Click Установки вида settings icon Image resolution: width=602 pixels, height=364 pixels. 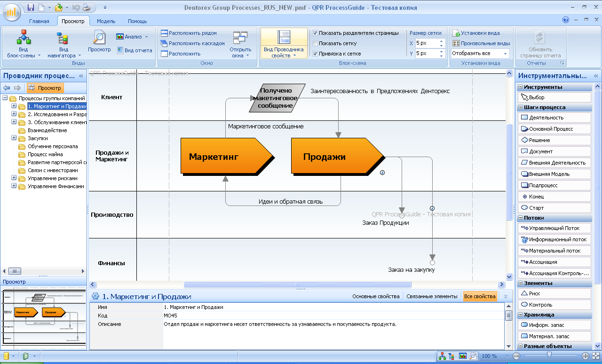pyautogui.click(x=476, y=33)
